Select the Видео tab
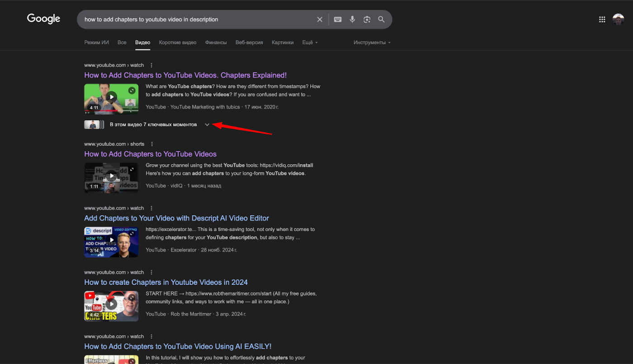This screenshot has width=633, height=364. click(142, 43)
